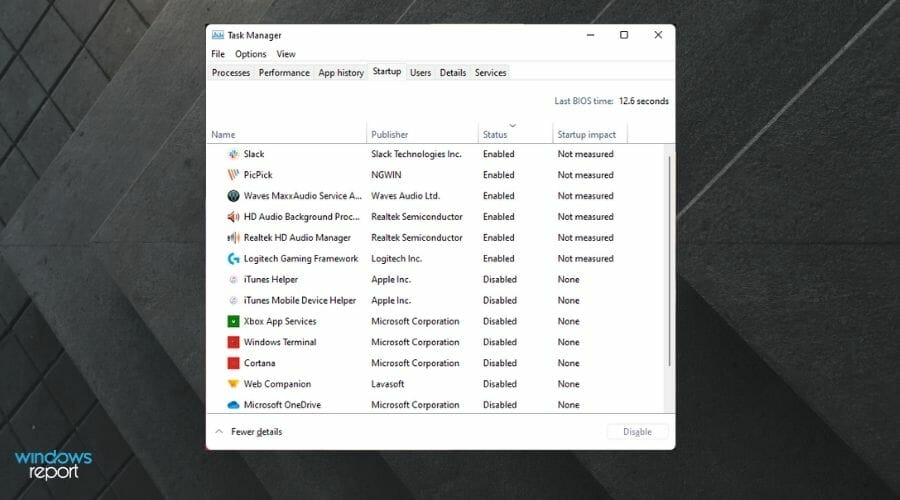Click the Cortana red icon
The height and width of the screenshot is (500, 900).
[233, 363]
